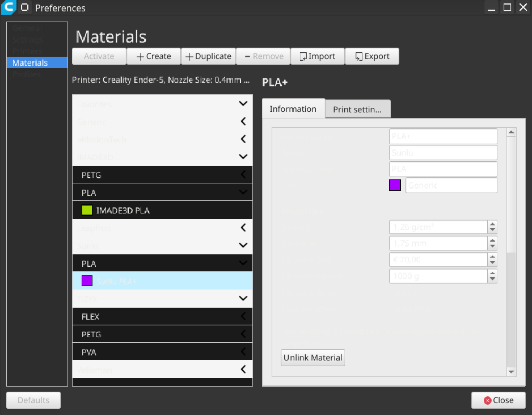
Task: Click the diameter field 1,75 mm
Action: click(x=438, y=243)
